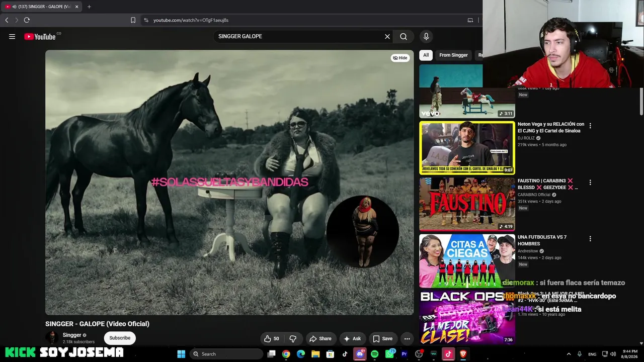Open the Neton Vega video thumbnail
Screen dimensions: 644x362
[x=467, y=148]
